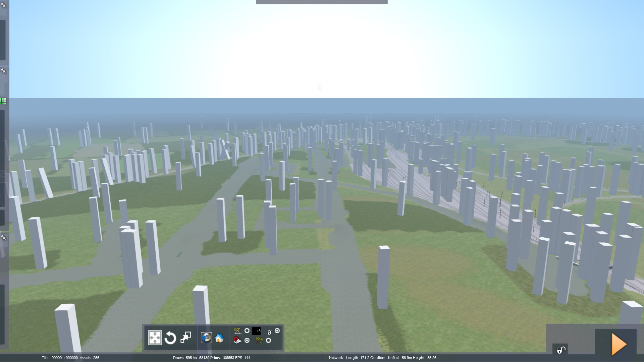Click the TS14 track rule icon
Viewport: 644px width, 362px height.
click(259, 341)
